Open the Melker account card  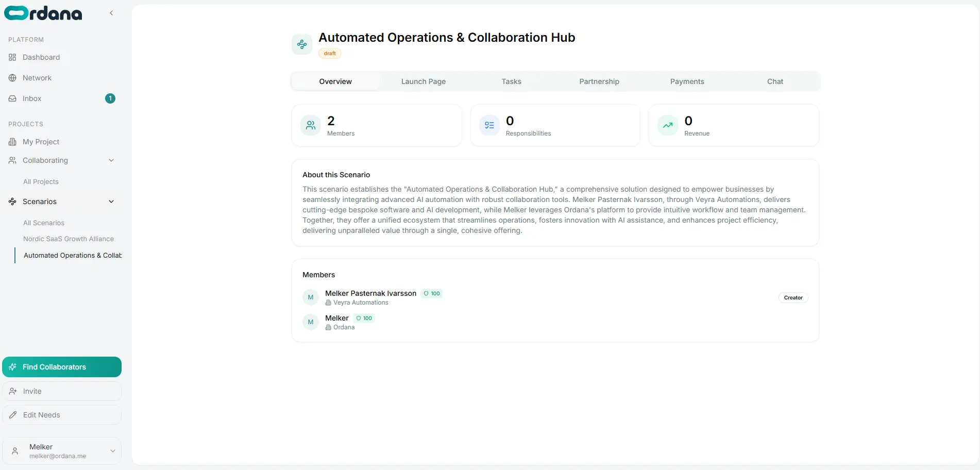pyautogui.click(x=62, y=451)
